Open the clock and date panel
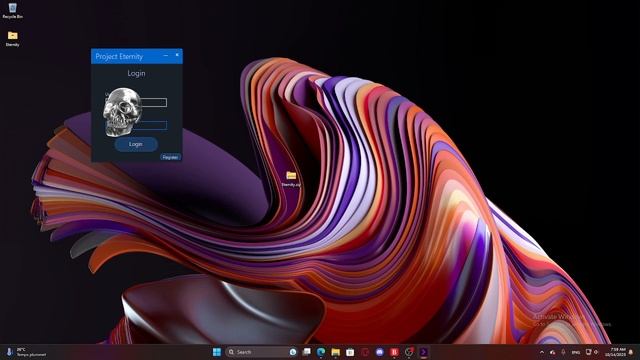This screenshot has height=360, width=640. 616,352
